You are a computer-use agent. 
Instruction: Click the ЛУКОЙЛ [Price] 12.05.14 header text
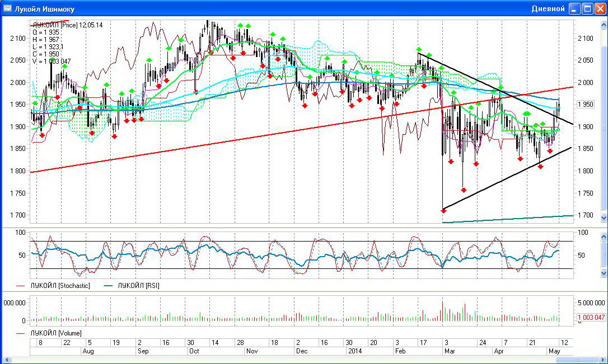(68, 25)
